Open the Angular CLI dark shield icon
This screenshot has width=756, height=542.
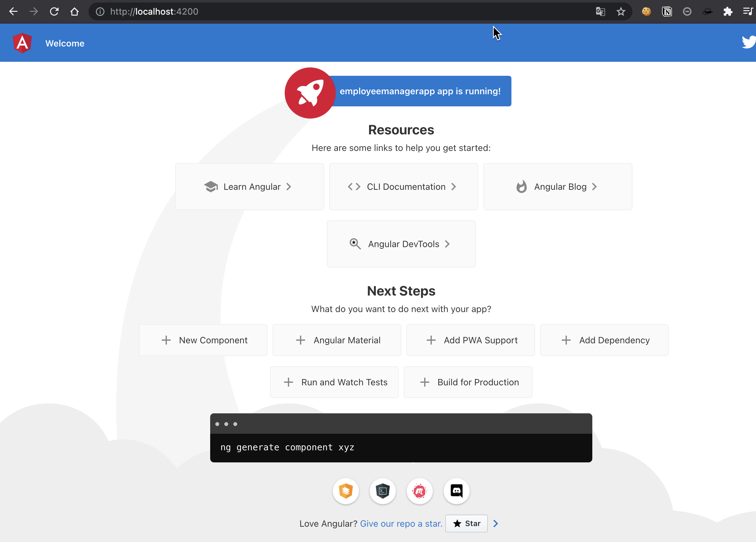383,491
